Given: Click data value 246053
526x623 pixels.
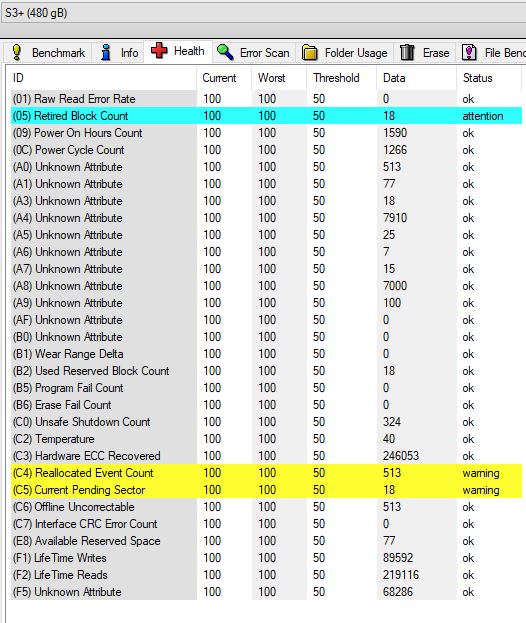Looking at the screenshot, I should (x=401, y=456).
